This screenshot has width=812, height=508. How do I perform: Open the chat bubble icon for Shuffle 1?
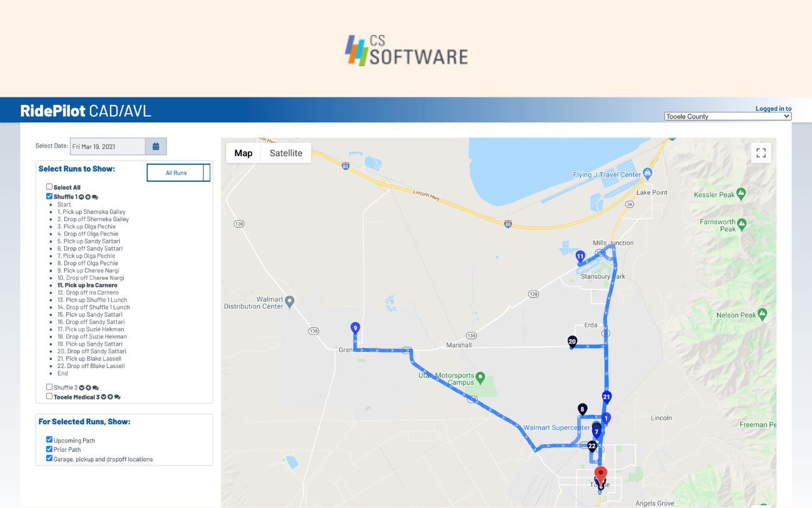(x=95, y=197)
